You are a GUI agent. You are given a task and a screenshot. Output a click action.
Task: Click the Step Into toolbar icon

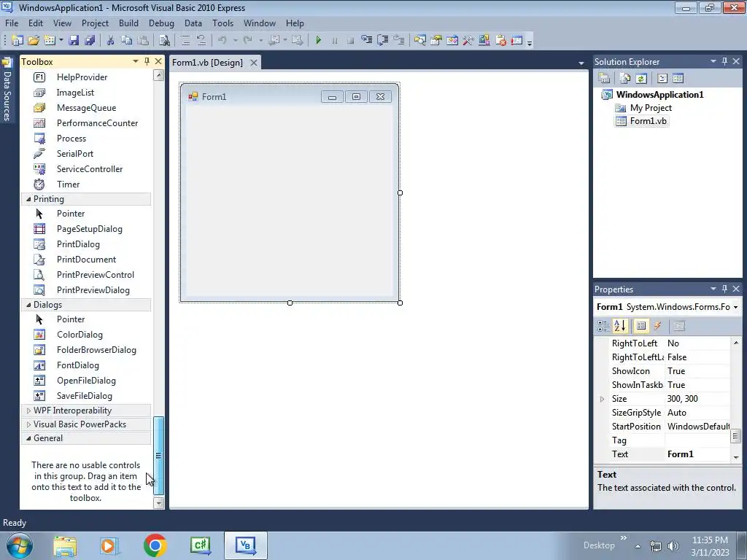[x=366, y=41]
